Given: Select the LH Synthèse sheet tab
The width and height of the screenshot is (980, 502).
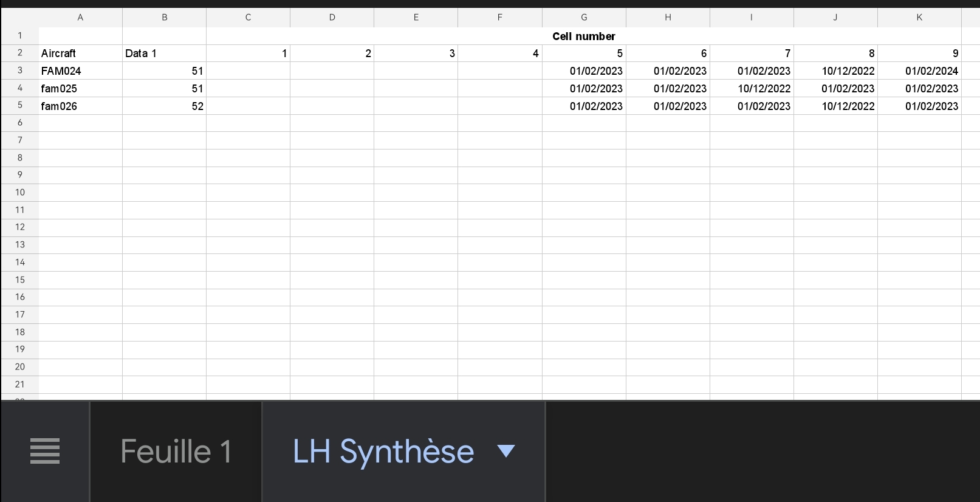Looking at the screenshot, I should (x=403, y=452).
